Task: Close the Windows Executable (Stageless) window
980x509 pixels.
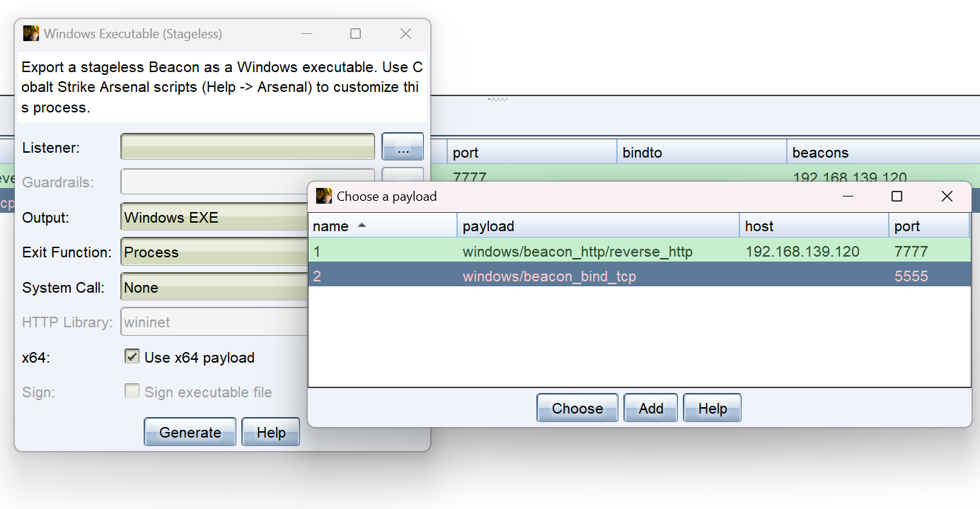Action: [405, 34]
